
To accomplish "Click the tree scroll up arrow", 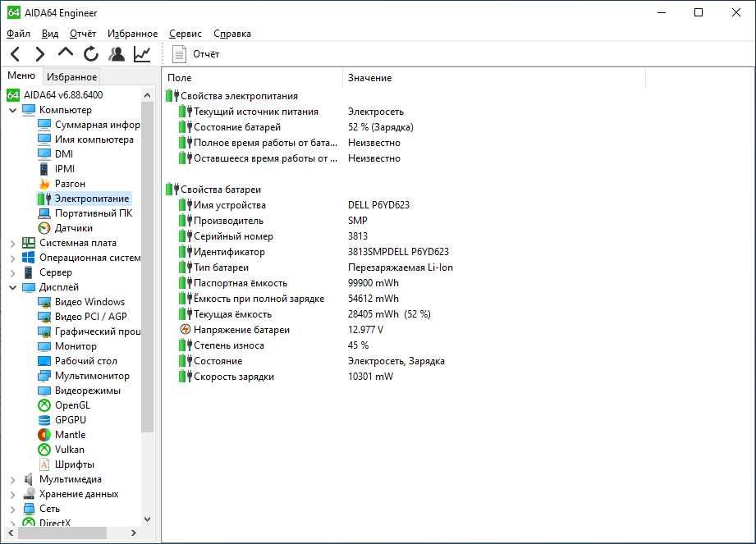I will [148, 95].
